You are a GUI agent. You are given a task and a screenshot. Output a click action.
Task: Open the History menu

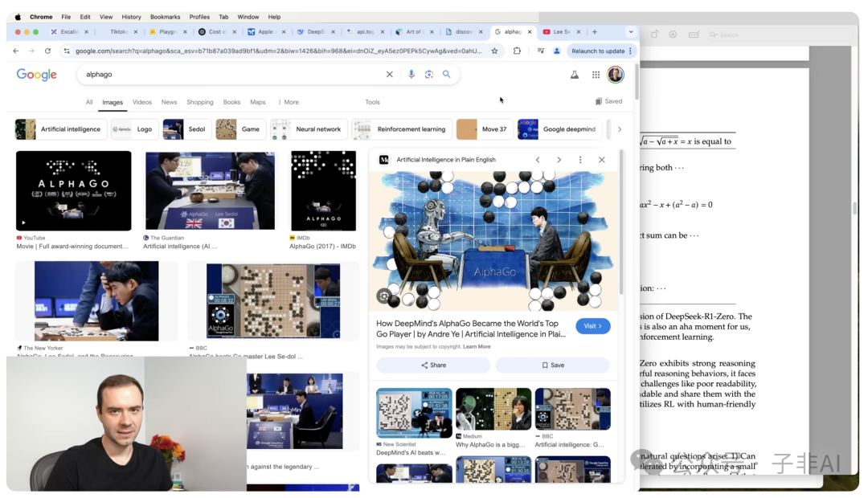[x=131, y=17]
